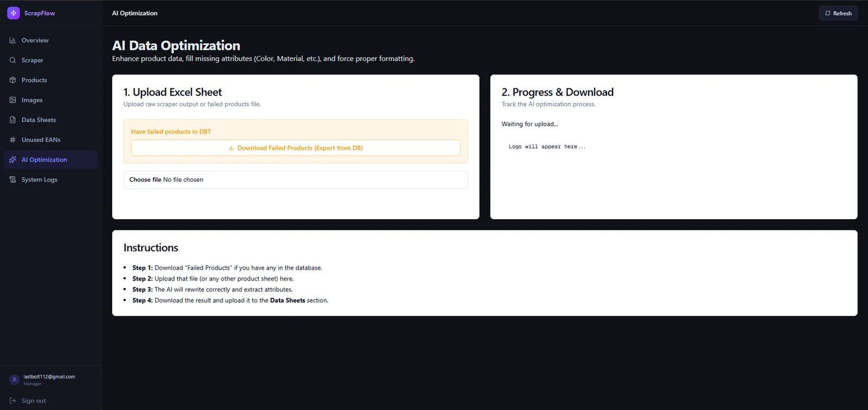868x410 pixels.
Task: Download Failed Products (Export from DB)
Action: (x=296, y=148)
